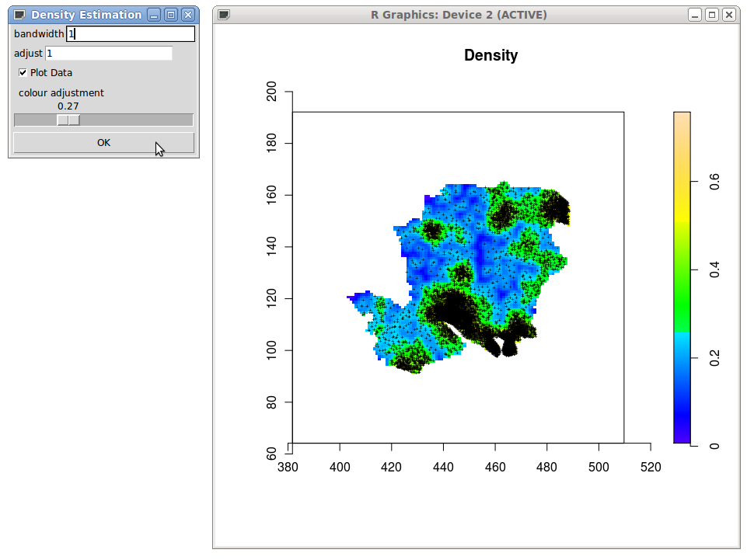Screen dimensions: 754x560
Task: Close the Density Estimation dialog
Action: tap(188, 15)
